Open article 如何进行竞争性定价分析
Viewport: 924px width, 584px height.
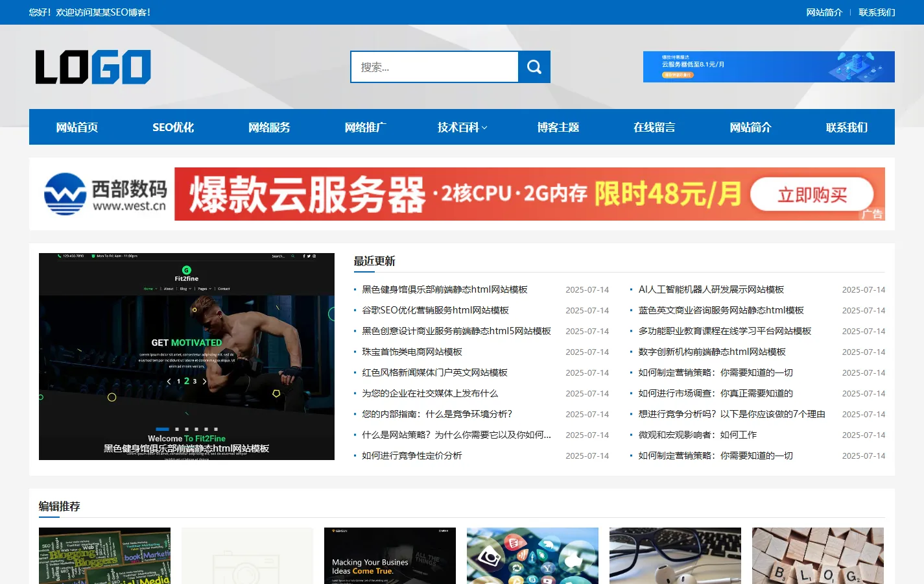point(412,456)
